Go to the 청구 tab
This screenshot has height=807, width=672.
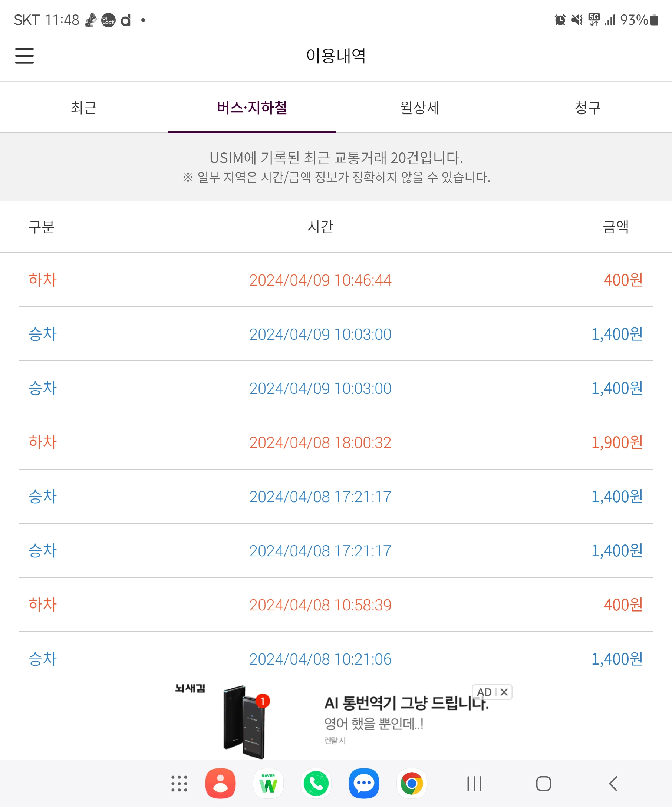[587, 108]
